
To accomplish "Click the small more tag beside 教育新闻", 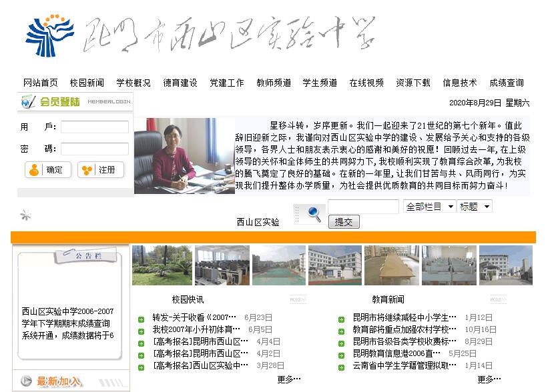I will pos(498,299).
